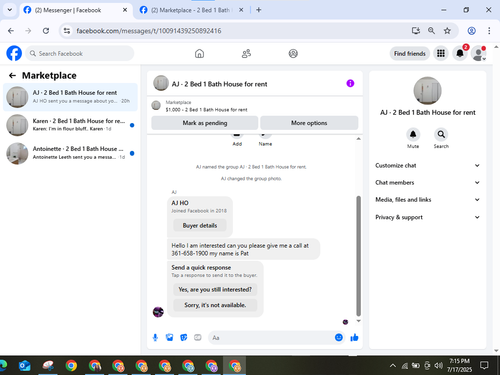The height and width of the screenshot is (375, 500).
Task: Attach a photo or file icon
Action: tap(170, 338)
